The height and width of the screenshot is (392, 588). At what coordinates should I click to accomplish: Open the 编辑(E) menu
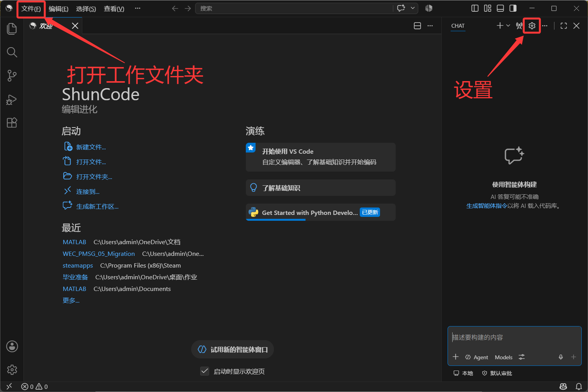(59, 9)
